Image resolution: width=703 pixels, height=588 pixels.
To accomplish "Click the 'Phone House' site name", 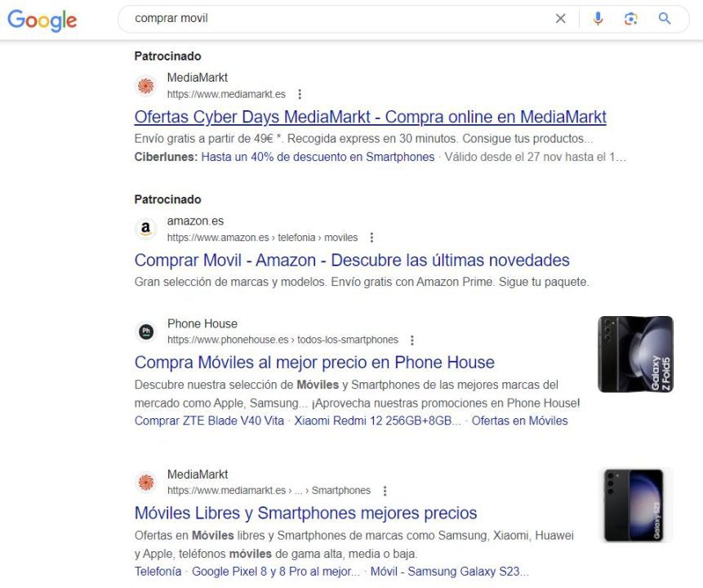I will click(202, 324).
